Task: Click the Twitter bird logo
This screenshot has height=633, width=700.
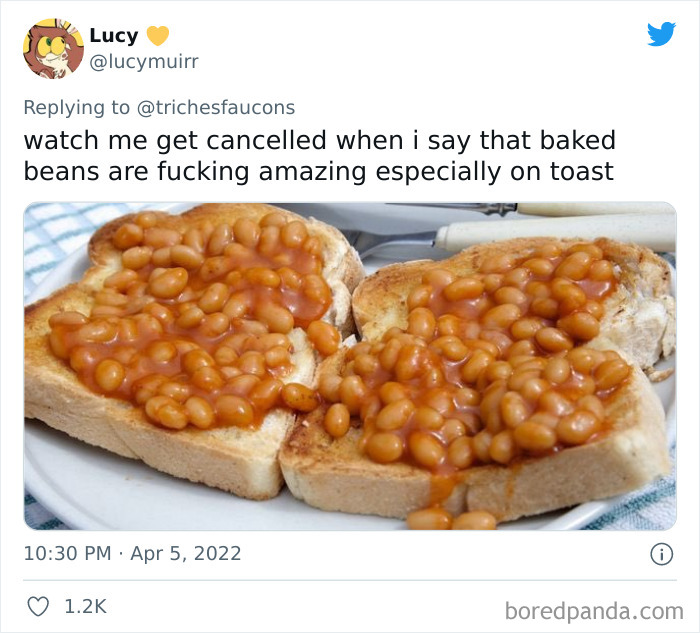Action: click(x=661, y=34)
